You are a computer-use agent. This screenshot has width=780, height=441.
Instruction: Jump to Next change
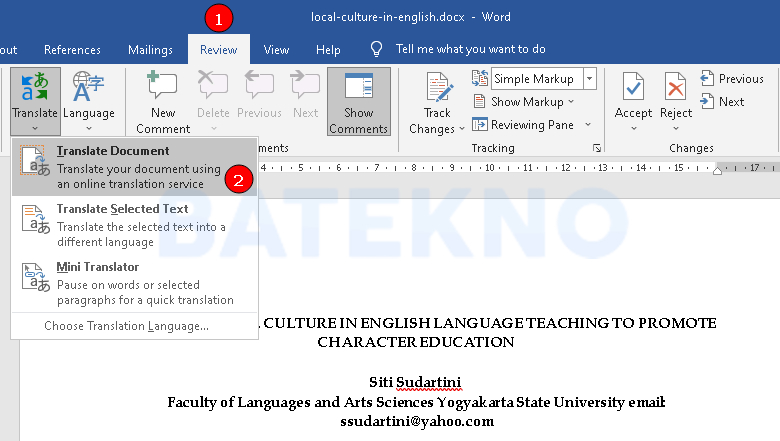[722, 102]
